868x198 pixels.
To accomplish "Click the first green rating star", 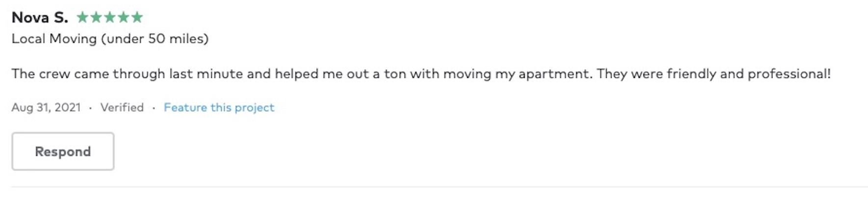I will 82,18.
